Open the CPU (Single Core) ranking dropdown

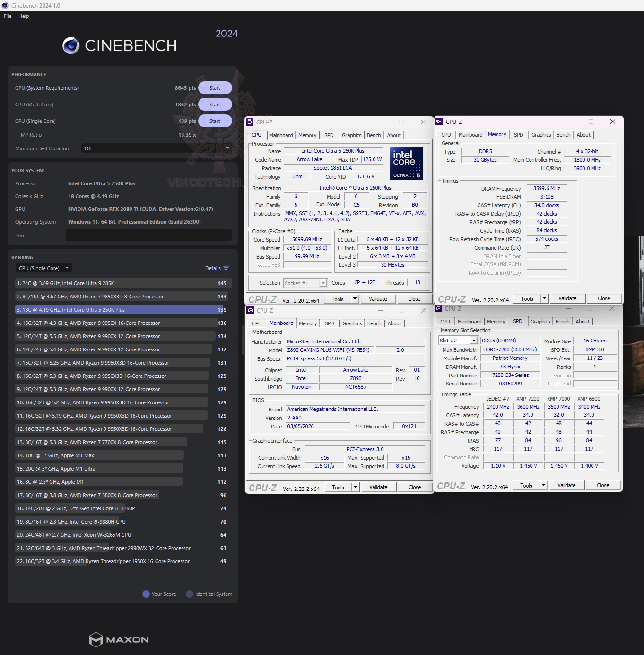[x=43, y=268]
